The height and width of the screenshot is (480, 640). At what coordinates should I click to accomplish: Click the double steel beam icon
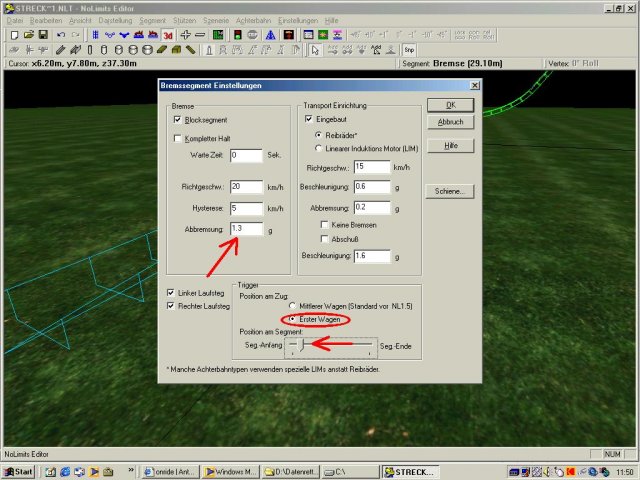point(75,50)
